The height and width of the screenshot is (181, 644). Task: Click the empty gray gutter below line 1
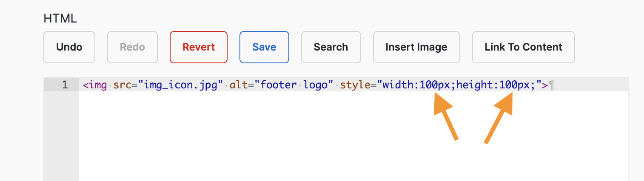61,136
